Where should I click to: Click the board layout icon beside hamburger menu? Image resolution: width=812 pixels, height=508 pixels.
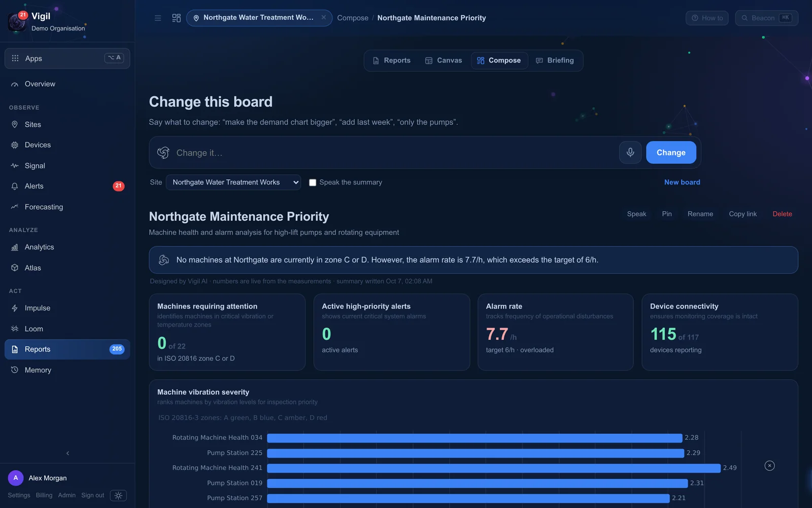point(176,18)
